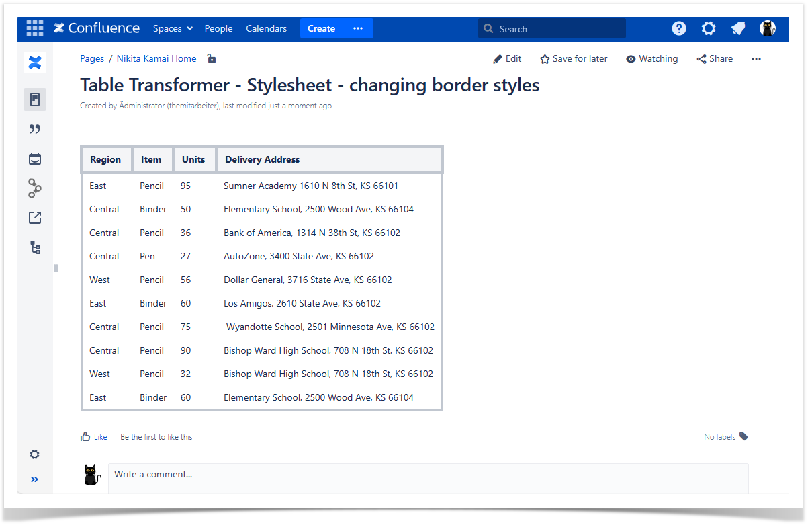The width and height of the screenshot is (812, 527).
Task: Click the Confluence logo in header
Action: click(x=97, y=28)
